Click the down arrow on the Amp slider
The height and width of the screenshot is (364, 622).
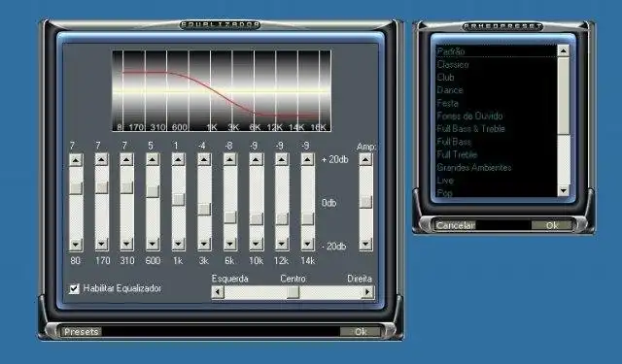point(365,244)
